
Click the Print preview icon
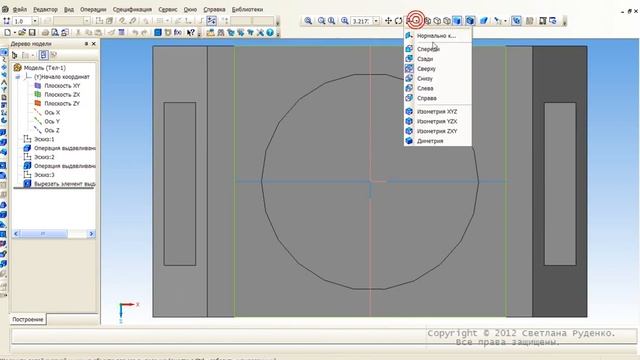click(x=55, y=33)
